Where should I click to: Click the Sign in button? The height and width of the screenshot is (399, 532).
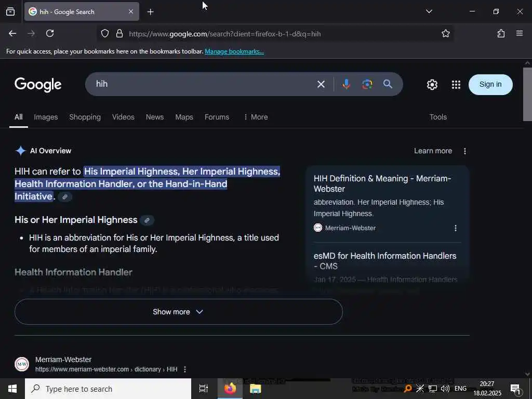click(x=490, y=85)
